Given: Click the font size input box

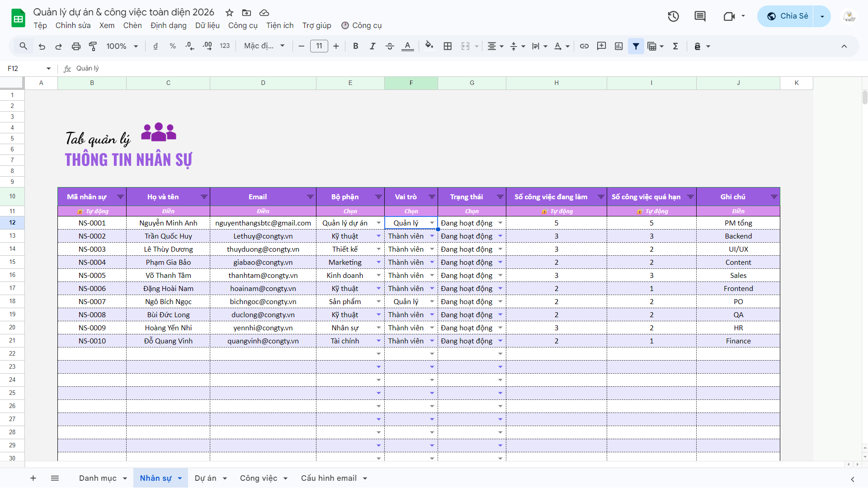Looking at the screenshot, I should coord(319,46).
